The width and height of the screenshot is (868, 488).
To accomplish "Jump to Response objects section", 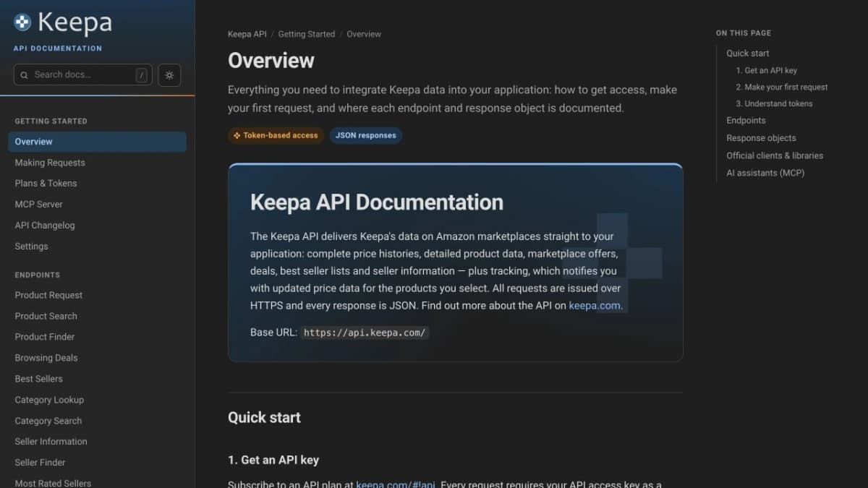I will click(x=761, y=138).
